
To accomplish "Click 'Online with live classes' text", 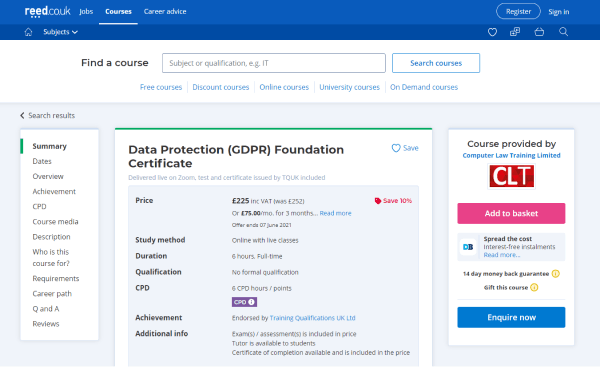I will [265, 240].
